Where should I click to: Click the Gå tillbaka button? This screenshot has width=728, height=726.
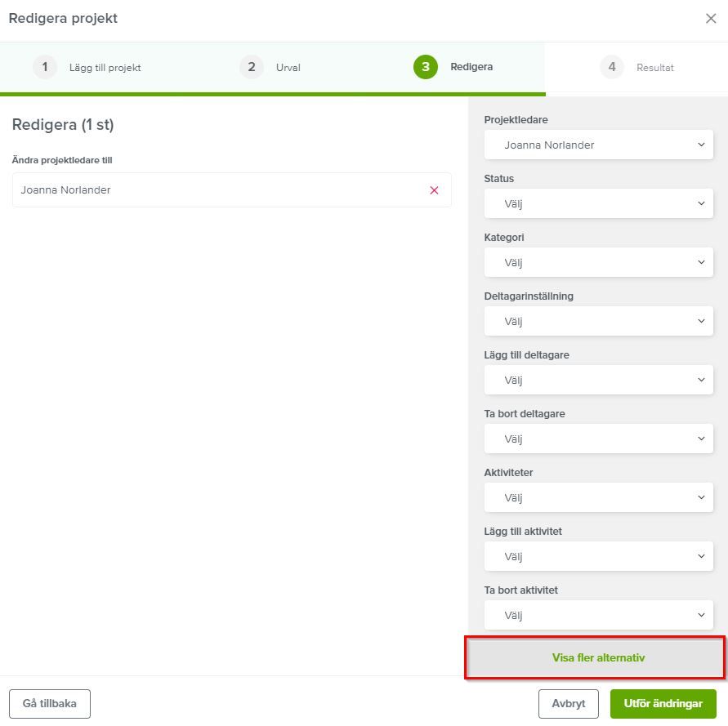(x=50, y=704)
